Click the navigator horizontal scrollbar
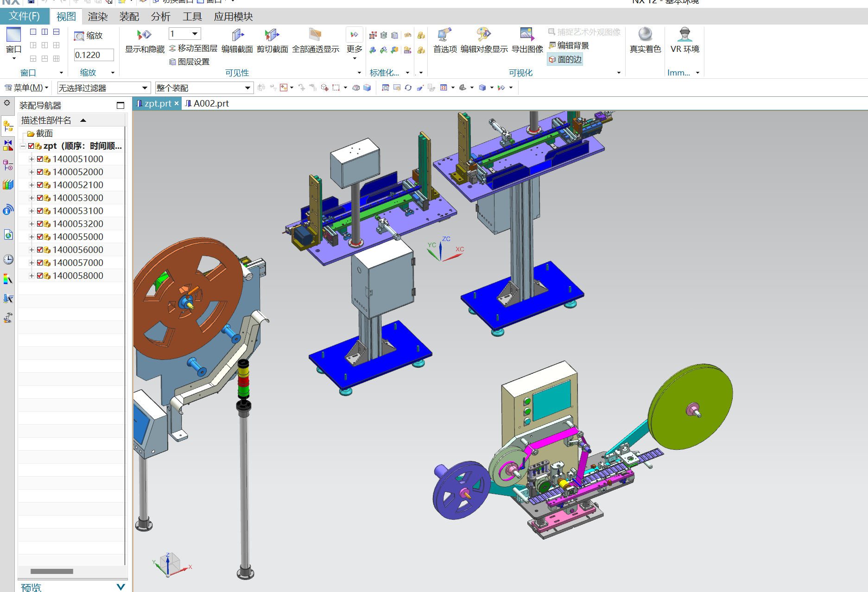This screenshot has width=868, height=592. [52, 571]
